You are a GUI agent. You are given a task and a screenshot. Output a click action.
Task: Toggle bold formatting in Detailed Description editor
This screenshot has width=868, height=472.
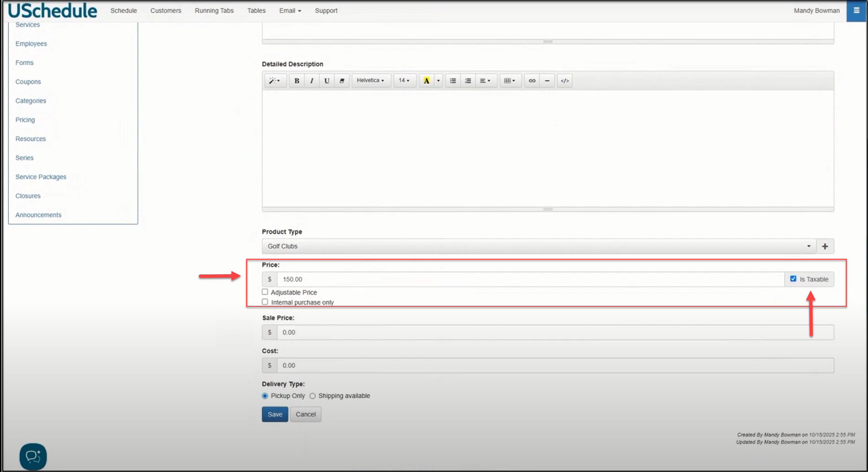click(x=296, y=81)
